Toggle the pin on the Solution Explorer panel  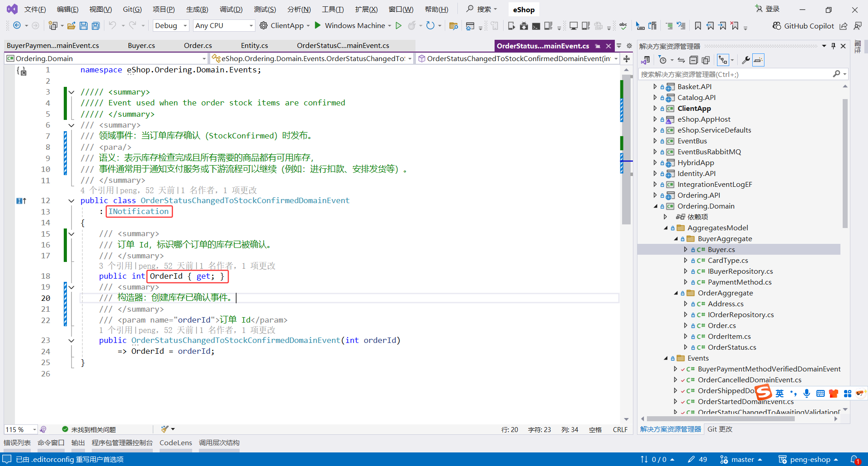[x=834, y=46]
